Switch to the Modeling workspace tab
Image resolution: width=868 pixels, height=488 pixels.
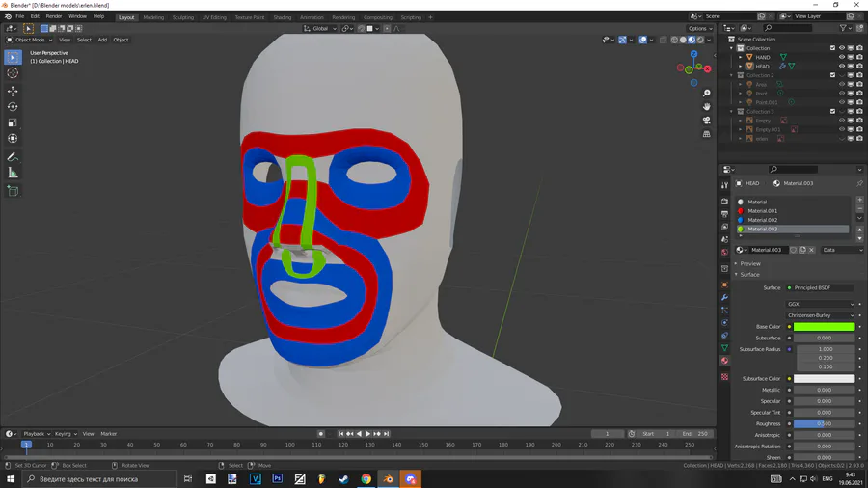pyautogui.click(x=153, y=17)
